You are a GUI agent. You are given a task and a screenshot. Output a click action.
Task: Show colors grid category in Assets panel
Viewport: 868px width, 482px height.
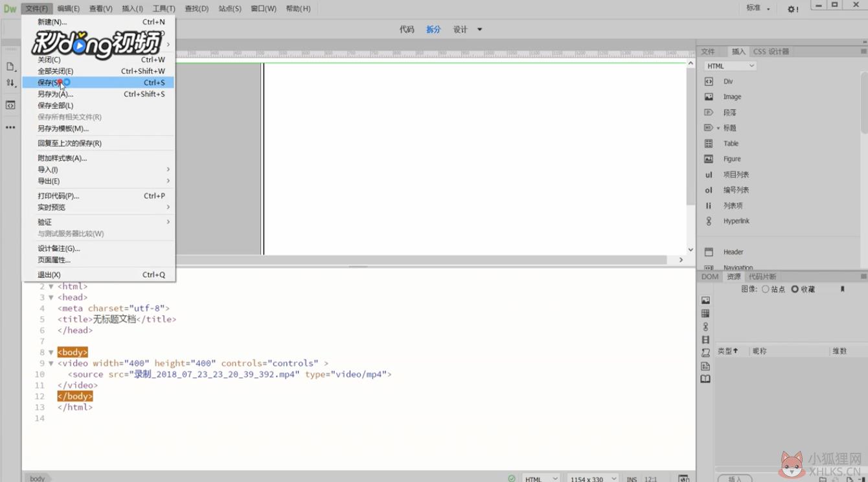(705, 314)
